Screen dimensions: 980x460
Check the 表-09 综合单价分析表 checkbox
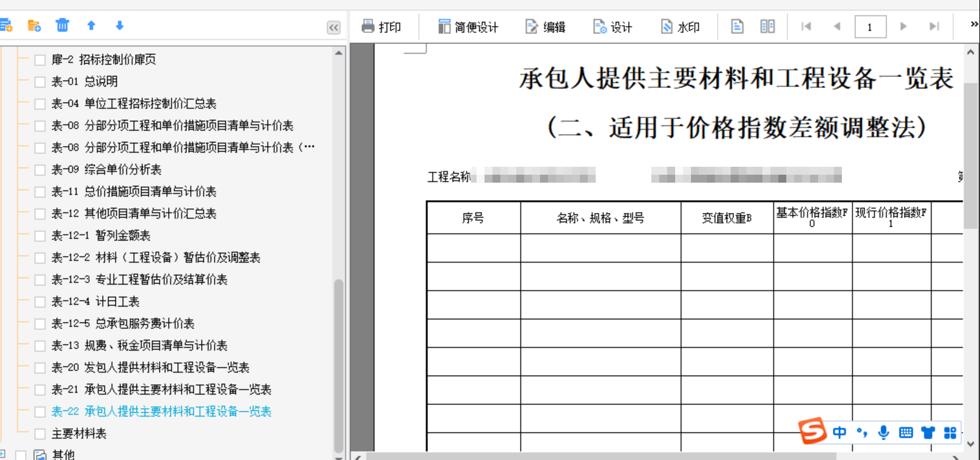pyautogui.click(x=40, y=170)
